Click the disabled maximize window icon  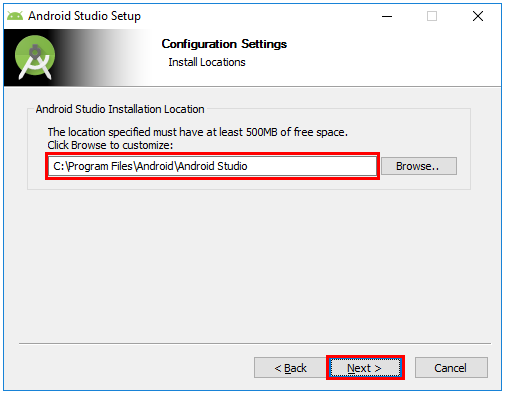point(432,16)
